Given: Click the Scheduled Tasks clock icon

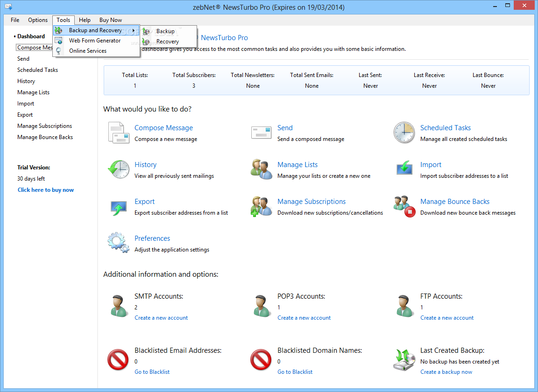Looking at the screenshot, I should coord(404,133).
